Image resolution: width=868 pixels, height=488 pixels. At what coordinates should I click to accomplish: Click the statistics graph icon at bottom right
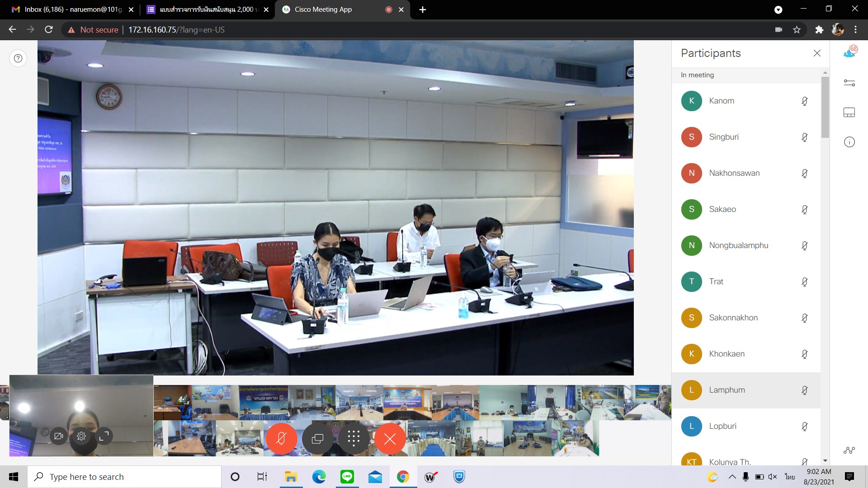[x=849, y=450]
